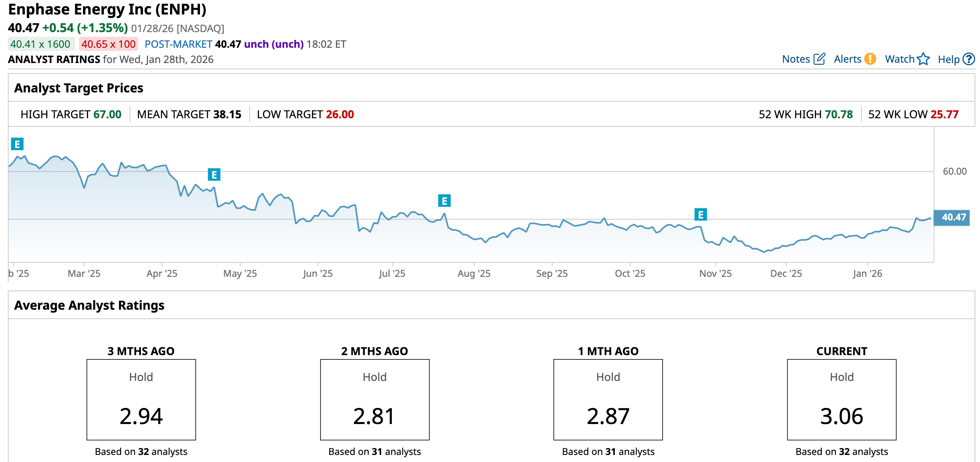Select the 1 MTH AGO rating box
This screenshot has height=462, width=980.
tap(608, 399)
